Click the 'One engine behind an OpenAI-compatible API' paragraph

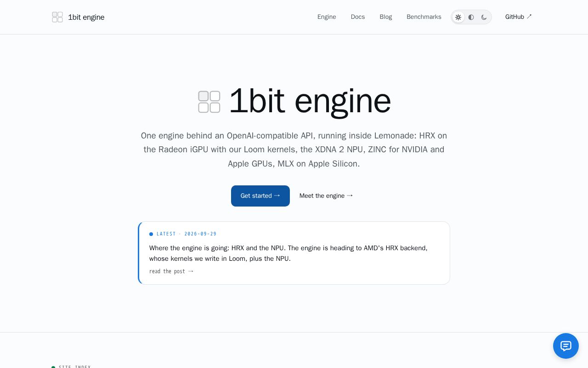pyautogui.click(x=294, y=149)
